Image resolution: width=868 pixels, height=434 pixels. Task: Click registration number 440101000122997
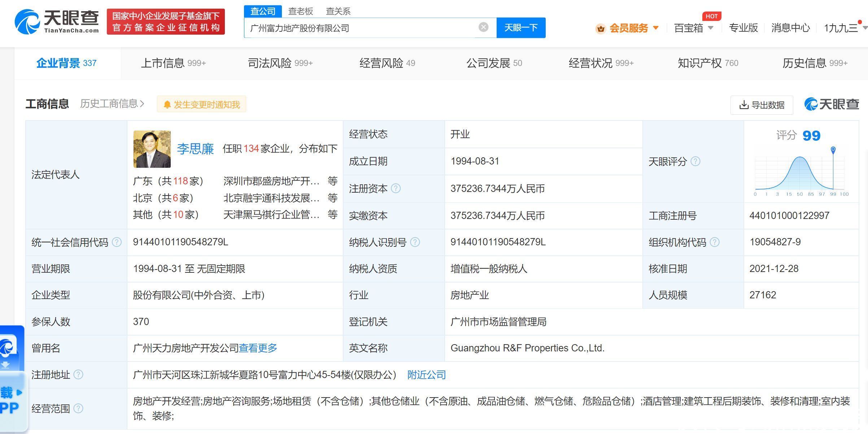(789, 215)
